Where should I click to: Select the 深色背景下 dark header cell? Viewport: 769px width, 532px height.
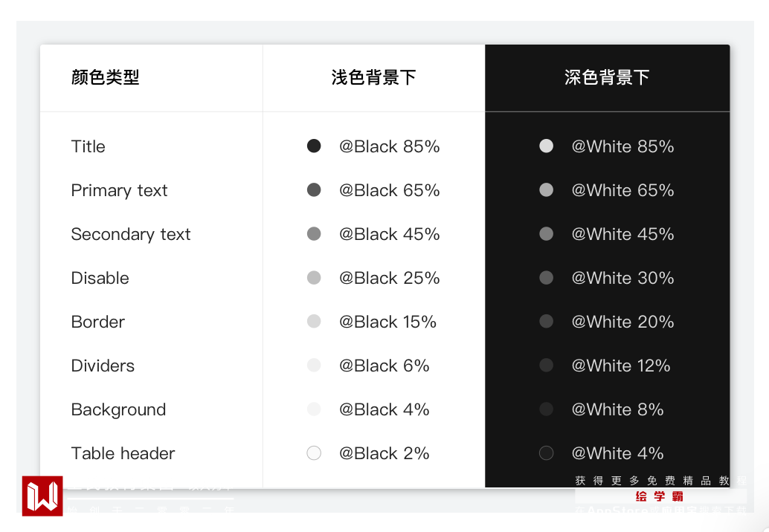(607, 77)
